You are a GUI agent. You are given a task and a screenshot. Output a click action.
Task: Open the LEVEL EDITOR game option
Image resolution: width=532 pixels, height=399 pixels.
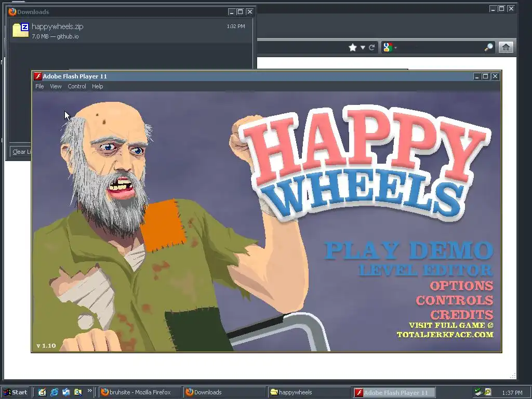426,270
